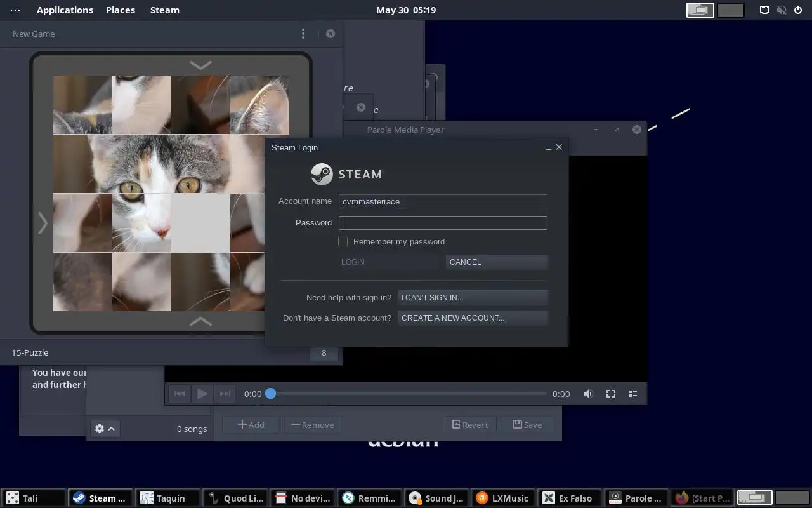Viewport: 812px width, 508px height.
Task: Click the Save button in Ex Falso
Action: [x=527, y=425]
